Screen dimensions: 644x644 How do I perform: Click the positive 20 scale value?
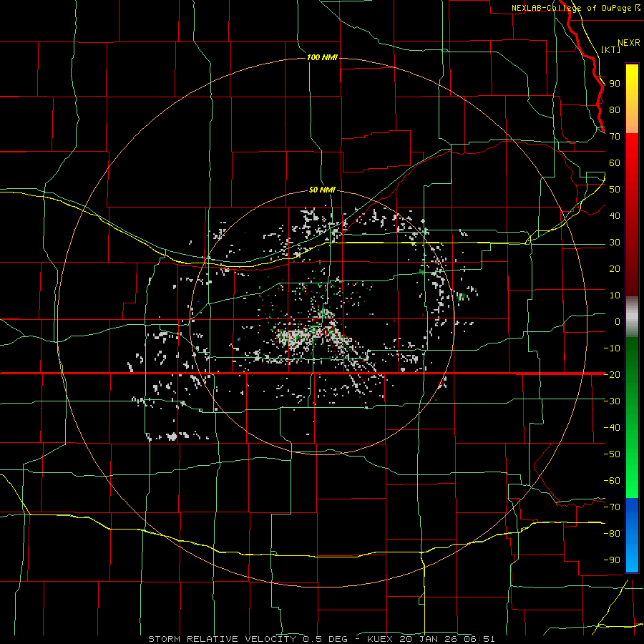tap(615, 269)
